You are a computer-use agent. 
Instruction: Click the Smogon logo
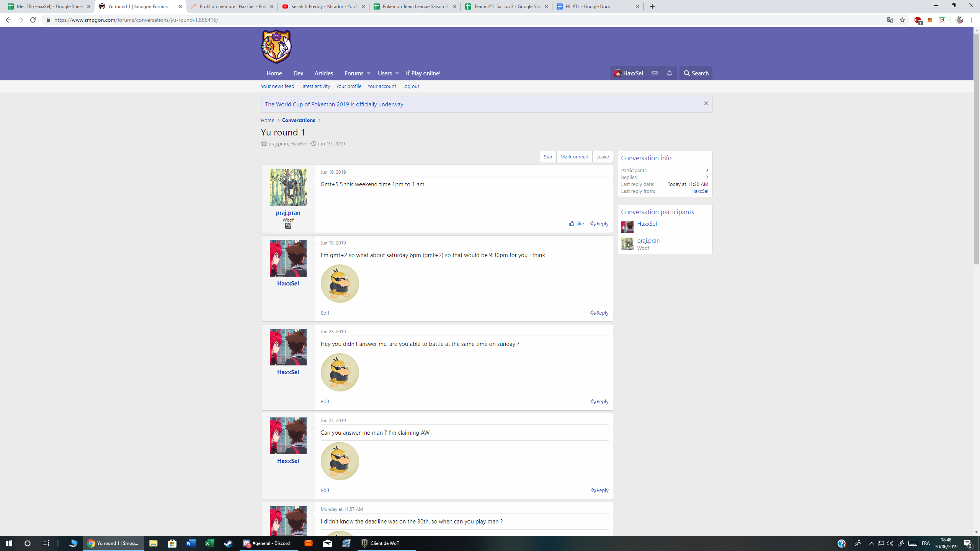276,47
